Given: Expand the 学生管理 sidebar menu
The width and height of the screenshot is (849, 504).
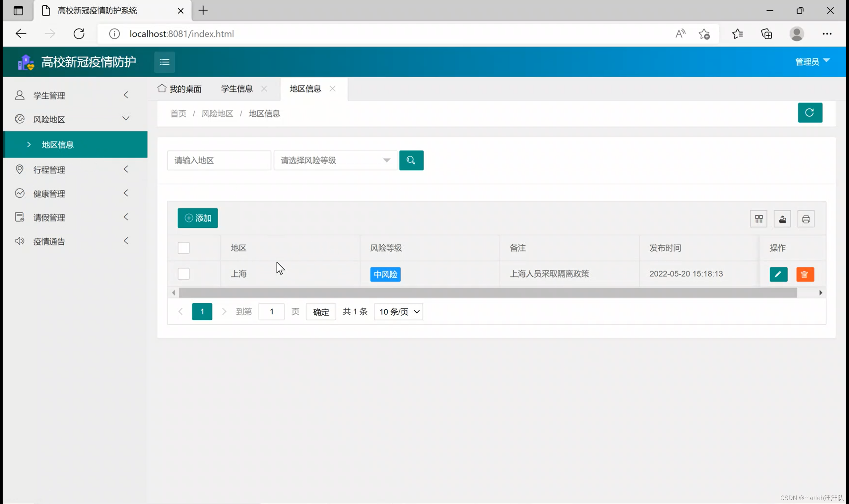Looking at the screenshot, I should pos(71,95).
